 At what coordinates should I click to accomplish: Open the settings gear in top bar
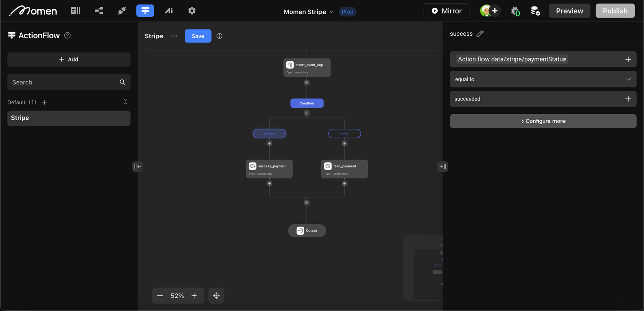point(192,11)
